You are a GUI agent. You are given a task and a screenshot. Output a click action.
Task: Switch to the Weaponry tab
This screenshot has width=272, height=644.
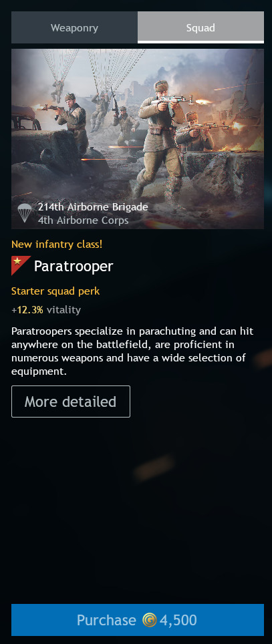[74, 27]
